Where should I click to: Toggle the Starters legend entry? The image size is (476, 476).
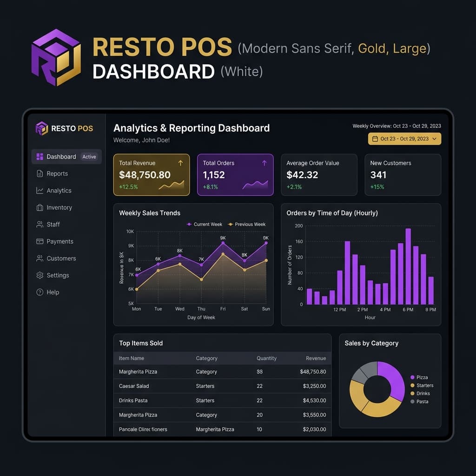pyautogui.click(x=422, y=385)
